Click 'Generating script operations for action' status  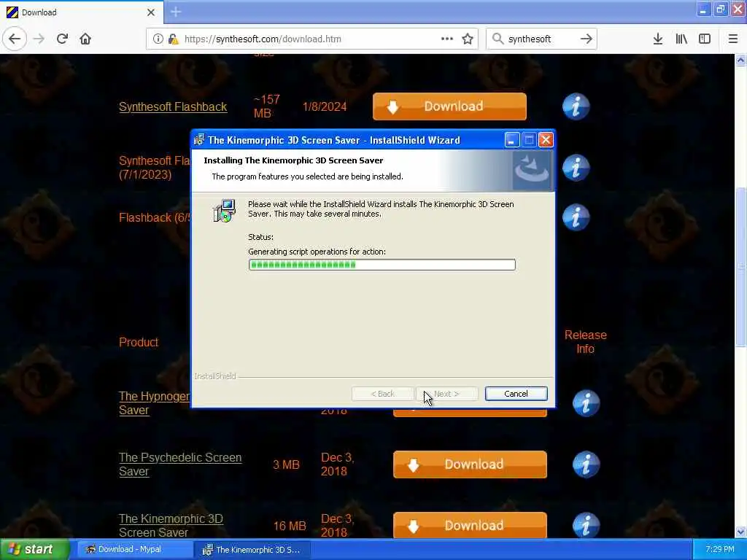[317, 252]
